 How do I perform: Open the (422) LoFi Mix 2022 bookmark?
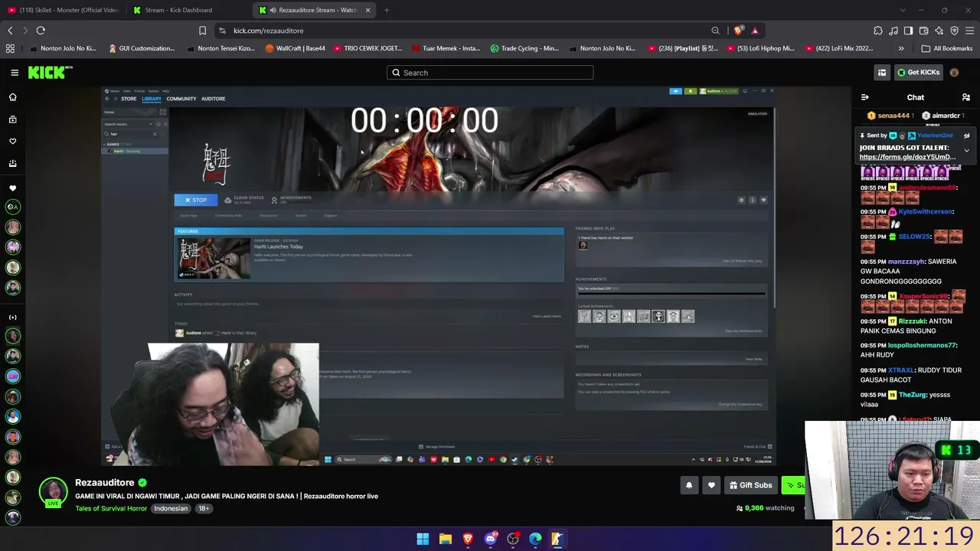tap(838, 48)
